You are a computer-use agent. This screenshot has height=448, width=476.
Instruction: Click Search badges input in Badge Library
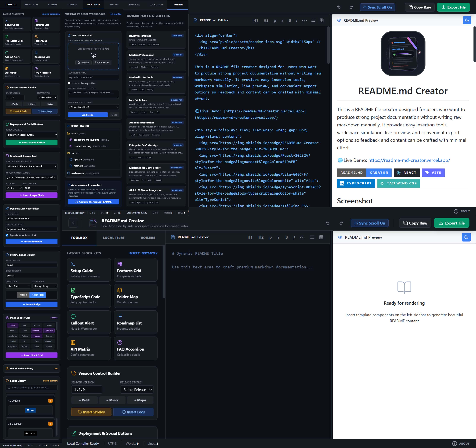[32, 388]
